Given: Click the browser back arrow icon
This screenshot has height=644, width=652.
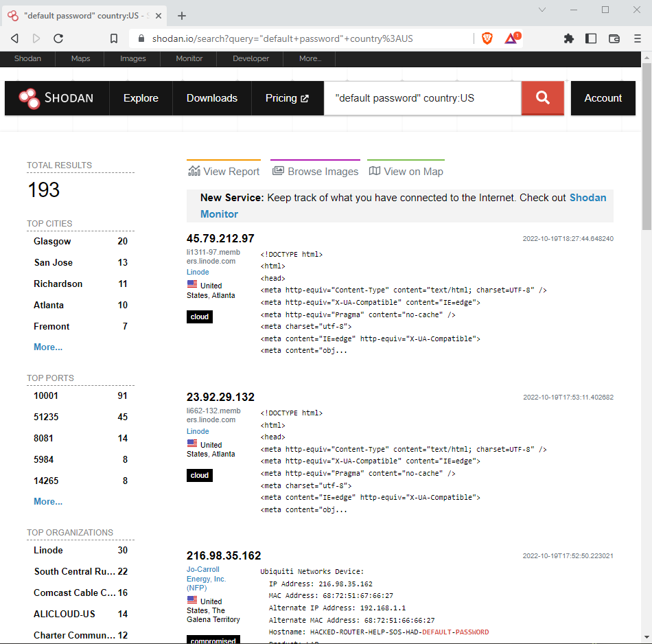Looking at the screenshot, I should [x=14, y=38].
